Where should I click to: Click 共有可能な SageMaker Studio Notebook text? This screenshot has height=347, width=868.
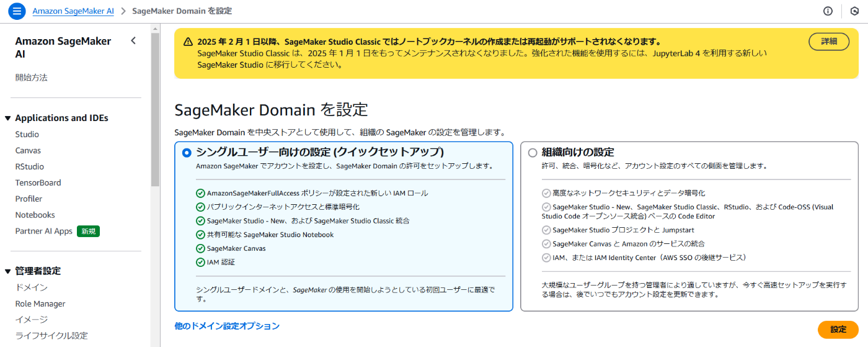[x=270, y=235]
